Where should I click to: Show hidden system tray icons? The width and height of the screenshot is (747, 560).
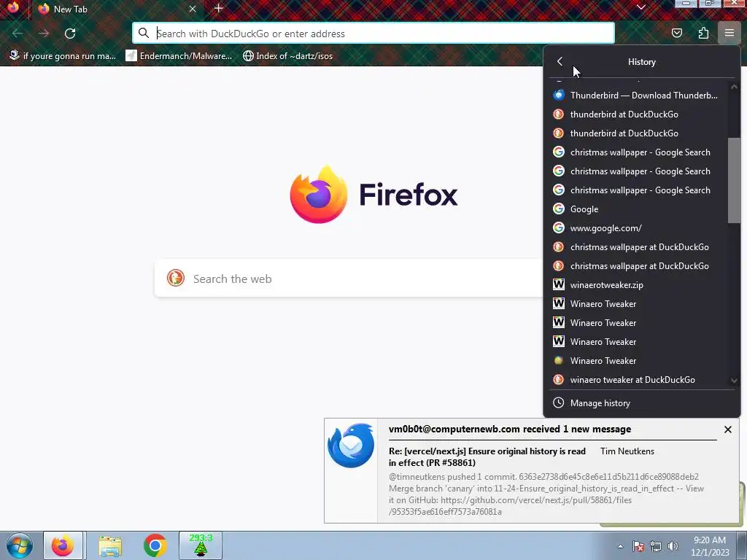[x=620, y=546]
